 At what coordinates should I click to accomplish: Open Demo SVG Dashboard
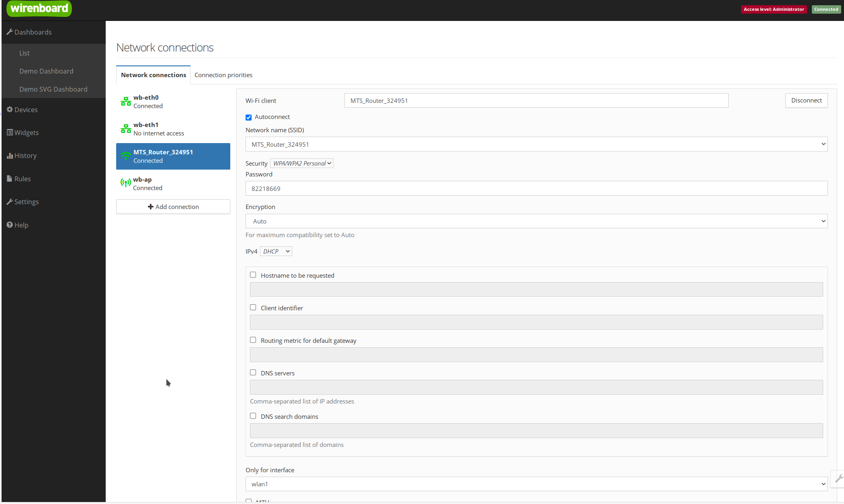click(53, 89)
